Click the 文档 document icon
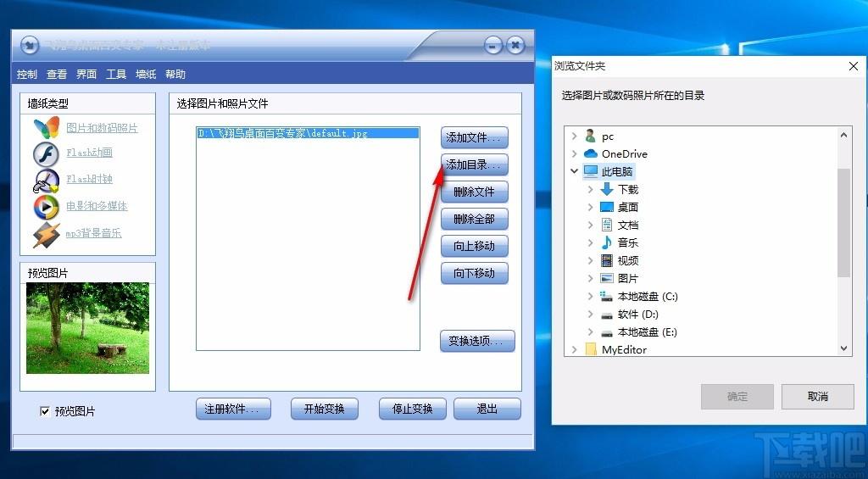Viewport: 868px width, 479px height. tap(607, 225)
